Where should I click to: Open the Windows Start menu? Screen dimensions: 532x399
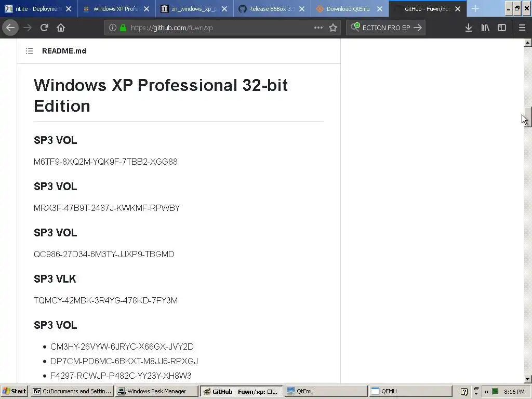14,391
